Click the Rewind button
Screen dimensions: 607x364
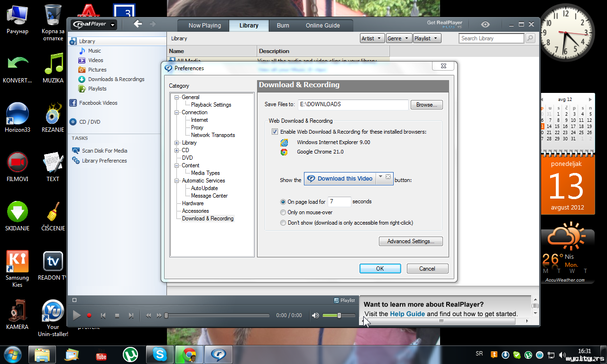[148, 316]
